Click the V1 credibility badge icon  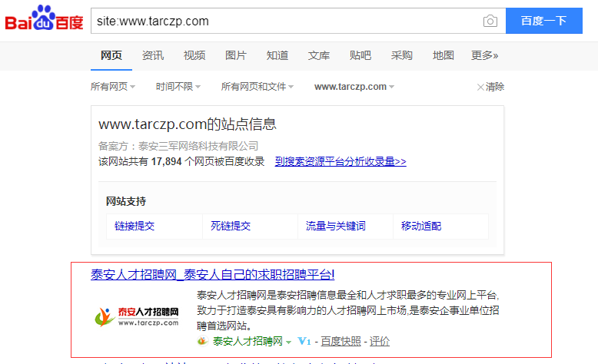[x=304, y=341]
